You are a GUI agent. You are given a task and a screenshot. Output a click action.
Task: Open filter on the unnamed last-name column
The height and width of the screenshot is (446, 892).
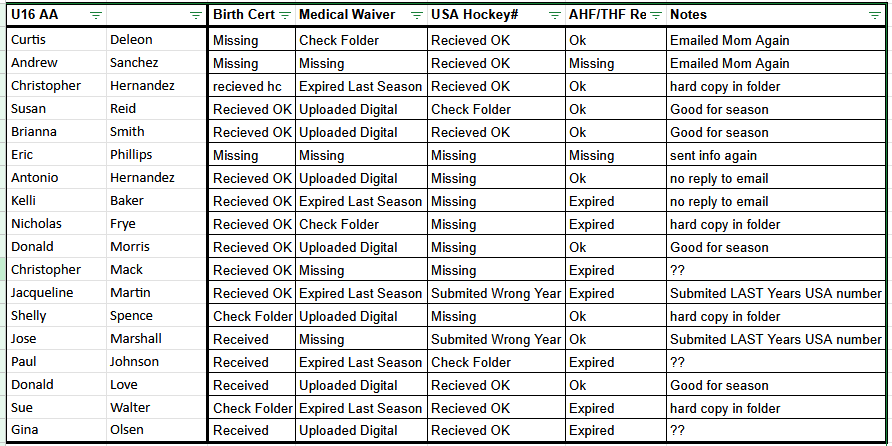(x=197, y=15)
